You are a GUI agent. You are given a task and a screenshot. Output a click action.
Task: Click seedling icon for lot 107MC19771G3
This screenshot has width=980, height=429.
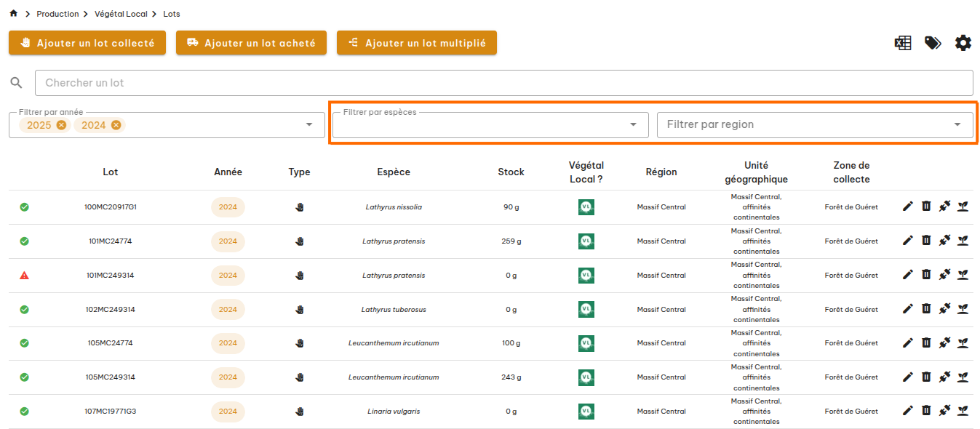pos(963,411)
